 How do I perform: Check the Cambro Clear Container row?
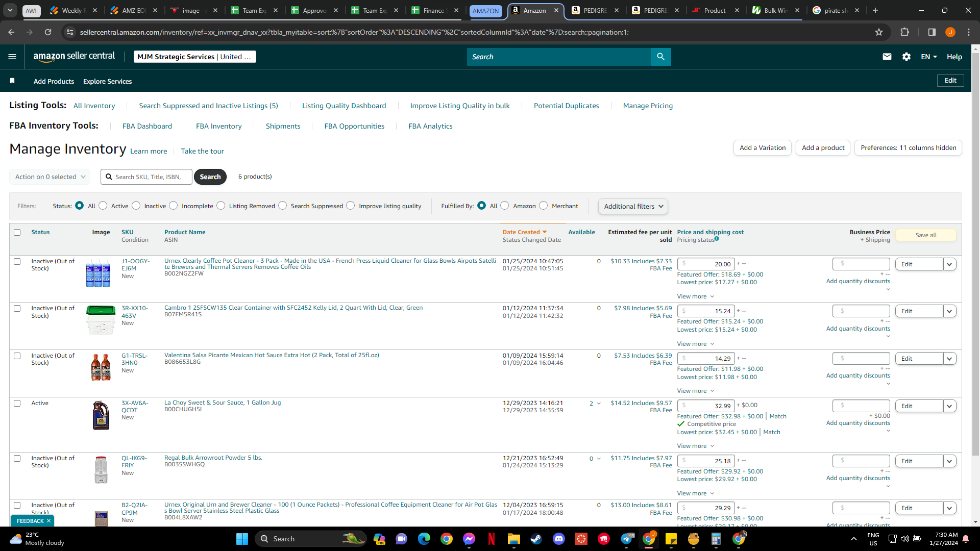(17, 308)
